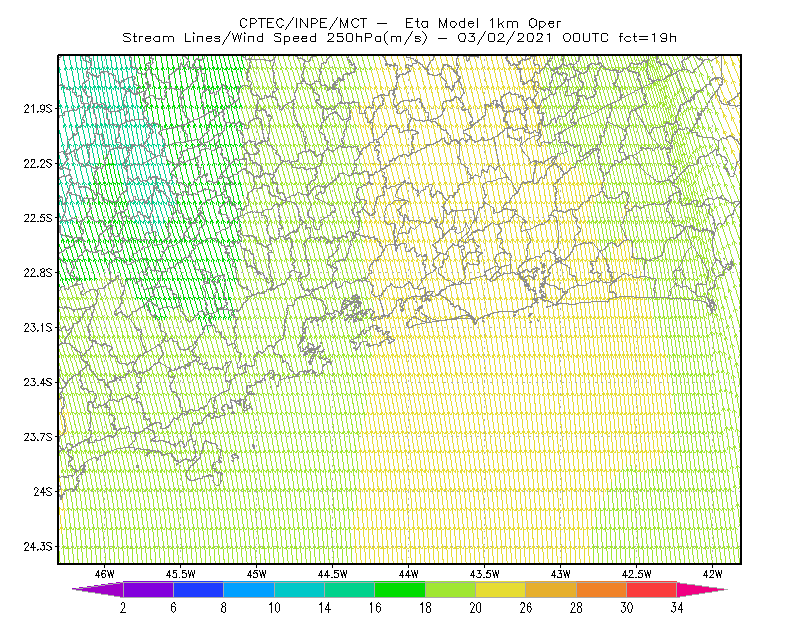Click the light blue 8–10 color swatch

pos(249,589)
